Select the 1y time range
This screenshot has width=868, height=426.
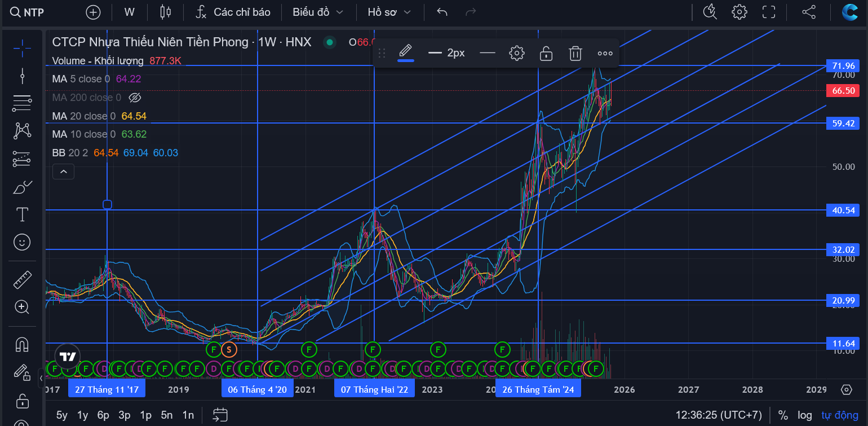[82, 415]
